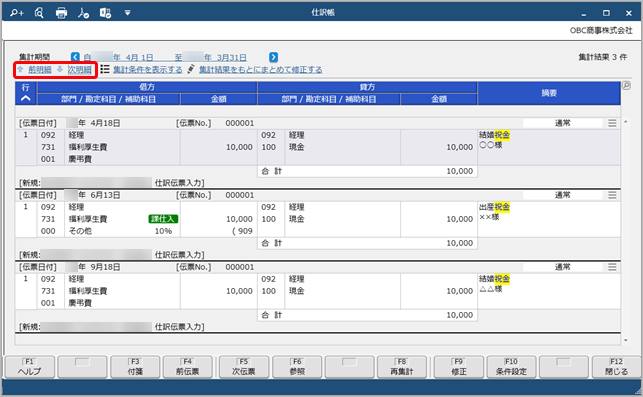The width and height of the screenshot is (643, 397).
Task: Click the scroll down arrow of the list
Action: pos(626,340)
